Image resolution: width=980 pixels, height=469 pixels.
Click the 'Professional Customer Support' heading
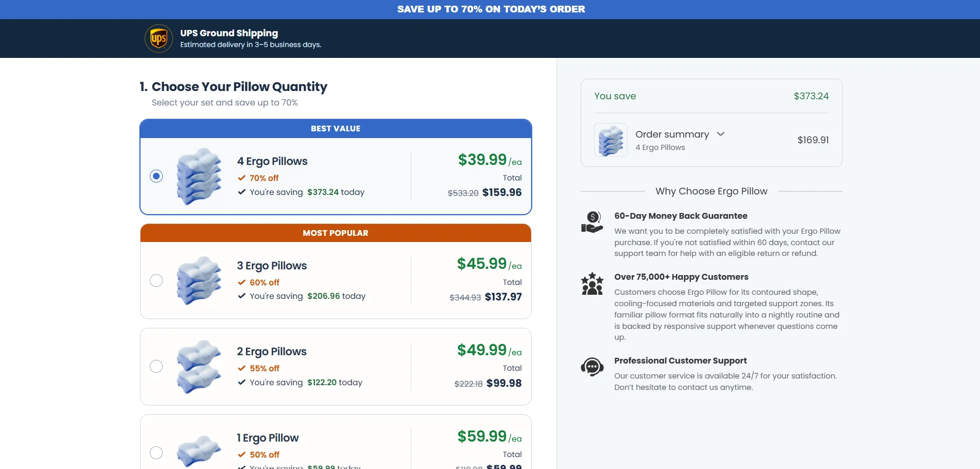[x=680, y=361]
